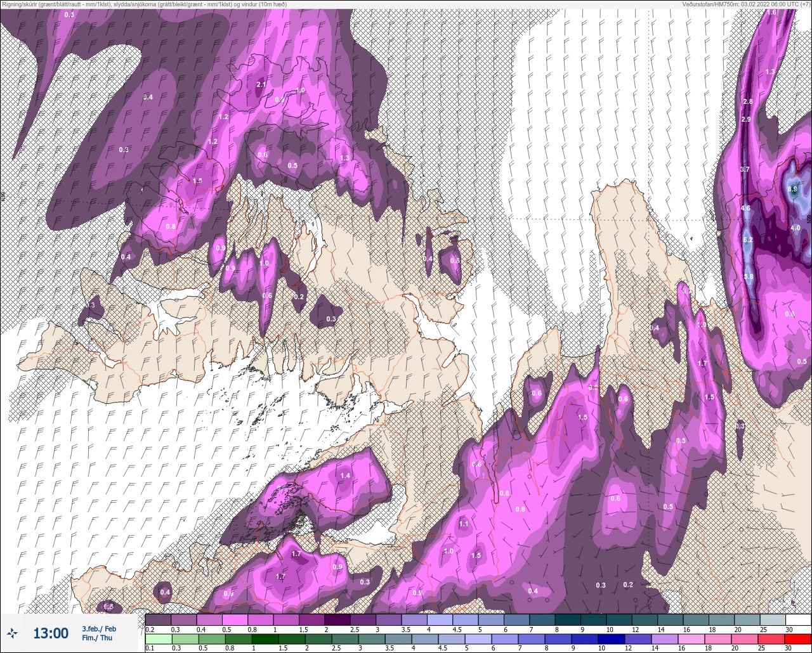Viewport: 812px width, 653px height.
Task: Pick the white swatch after 30, upper legend row
Action: 798,619
